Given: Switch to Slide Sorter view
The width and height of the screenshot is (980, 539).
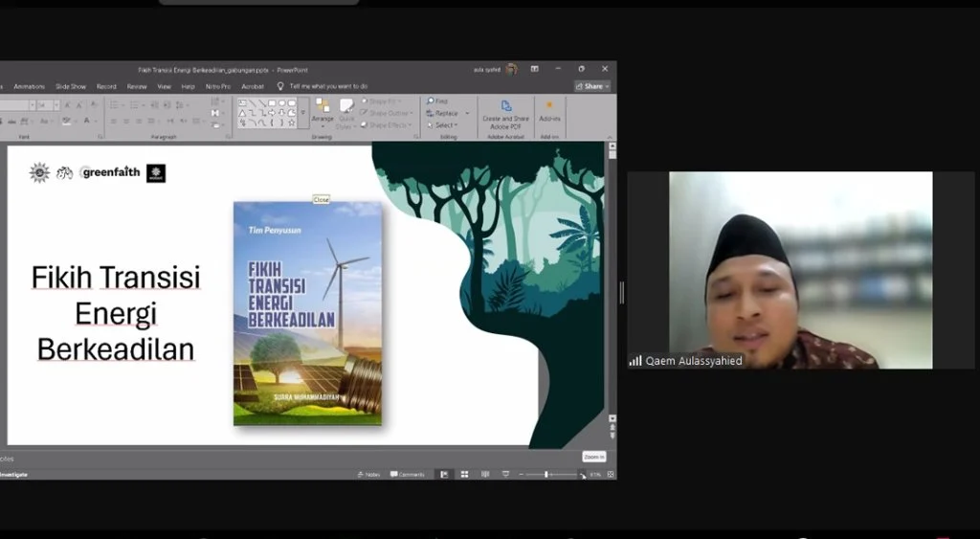Looking at the screenshot, I should click(x=464, y=474).
